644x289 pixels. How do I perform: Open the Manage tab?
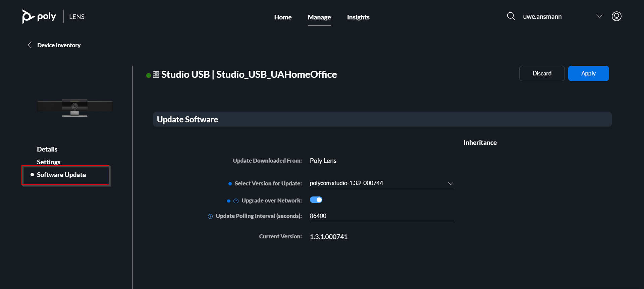(319, 17)
